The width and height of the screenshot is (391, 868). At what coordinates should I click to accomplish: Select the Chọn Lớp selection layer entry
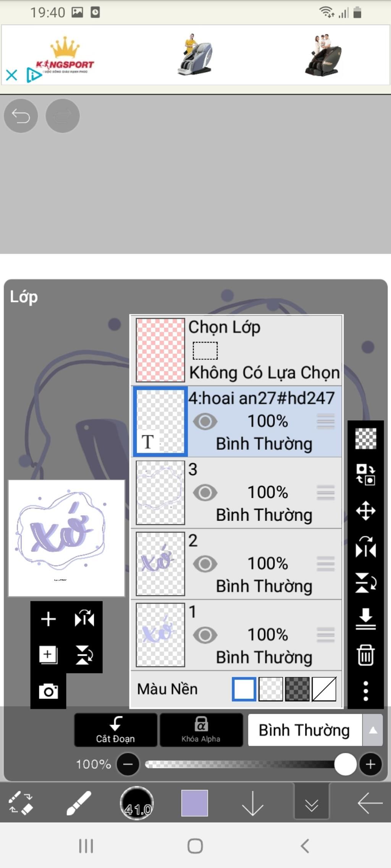click(x=236, y=350)
